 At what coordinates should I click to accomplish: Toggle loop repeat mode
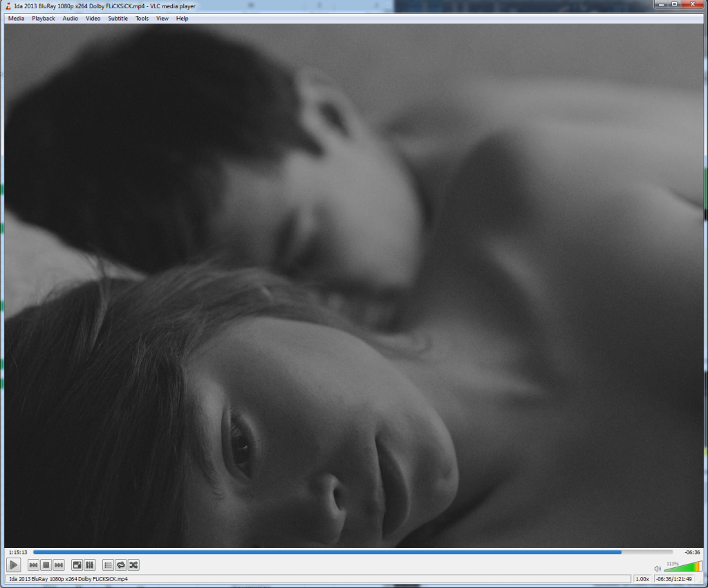(120, 565)
